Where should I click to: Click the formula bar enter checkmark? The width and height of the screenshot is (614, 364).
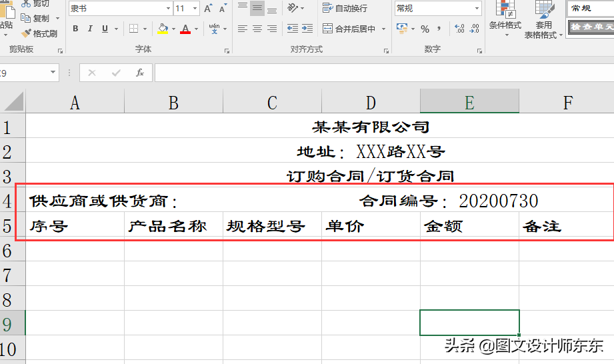pyautogui.click(x=116, y=73)
